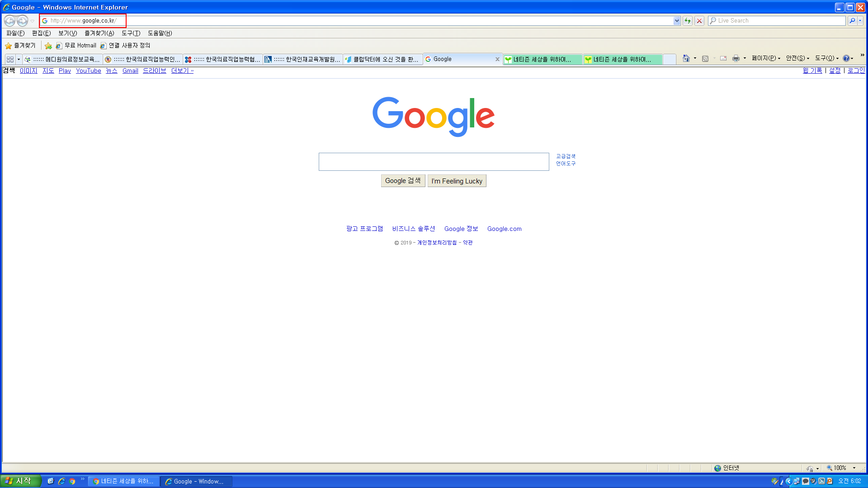
Task: Open the Quick Tabs grid icon
Action: (x=10, y=59)
